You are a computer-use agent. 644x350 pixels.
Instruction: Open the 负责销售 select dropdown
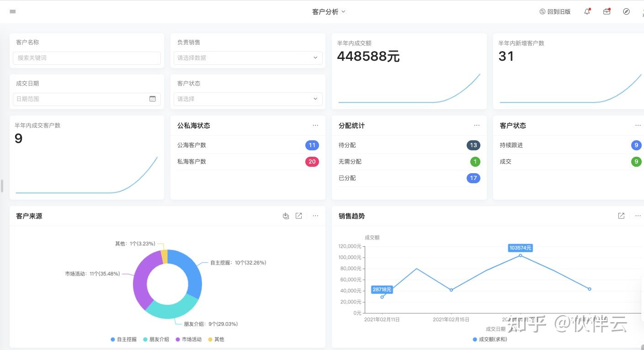[x=248, y=58]
